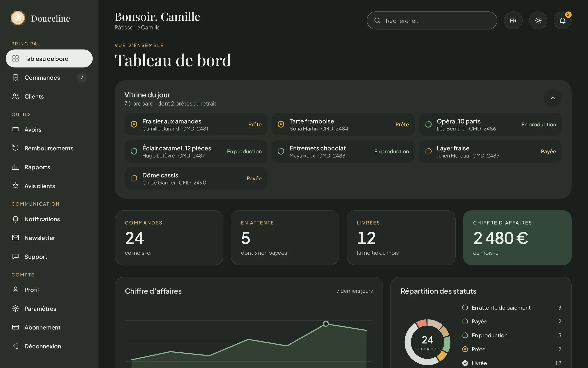Screen dimensions: 588x368
Task: Toggle light theme with sun button
Action: click(x=538, y=21)
